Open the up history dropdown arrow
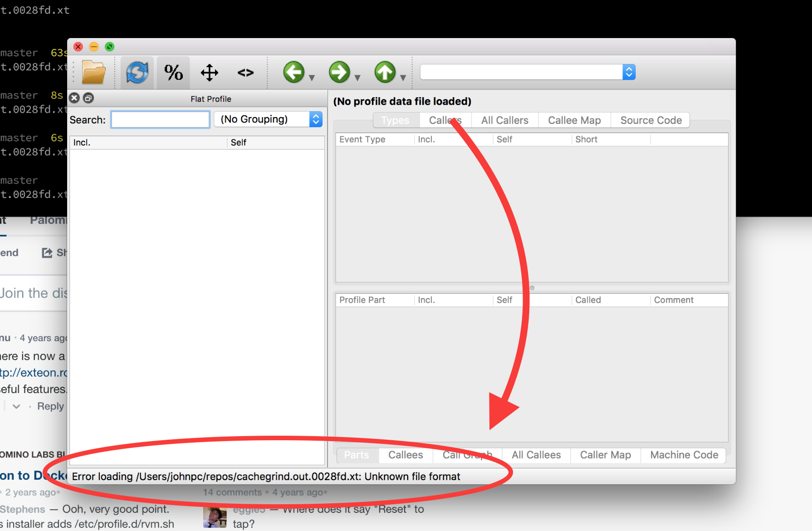Image resolution: width=812 pixels, height=531 pixels. click(403, 78)
